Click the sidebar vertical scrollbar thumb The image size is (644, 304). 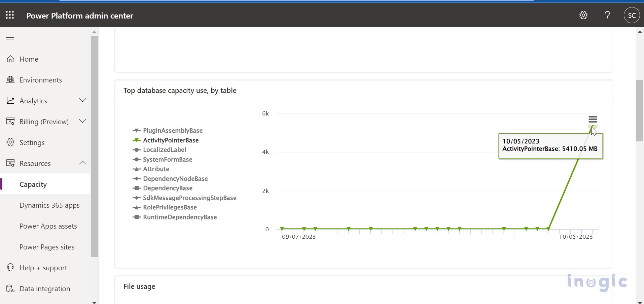94,146
